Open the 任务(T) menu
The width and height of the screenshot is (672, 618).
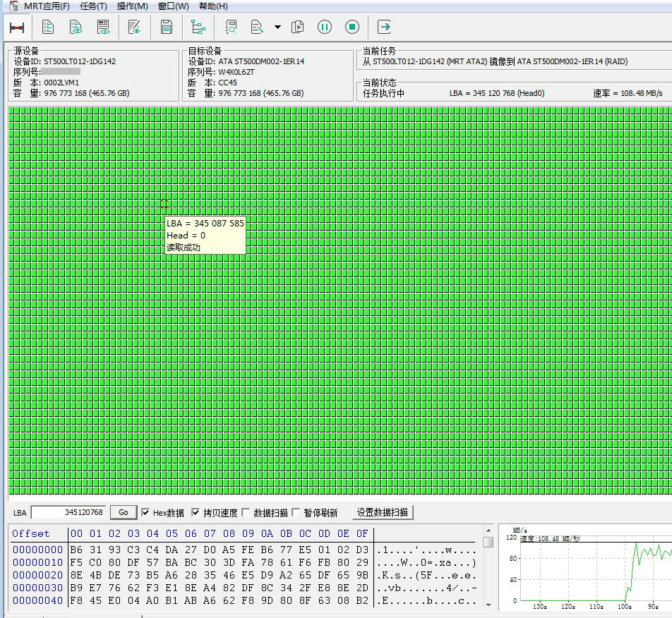[x=93, y=6]
